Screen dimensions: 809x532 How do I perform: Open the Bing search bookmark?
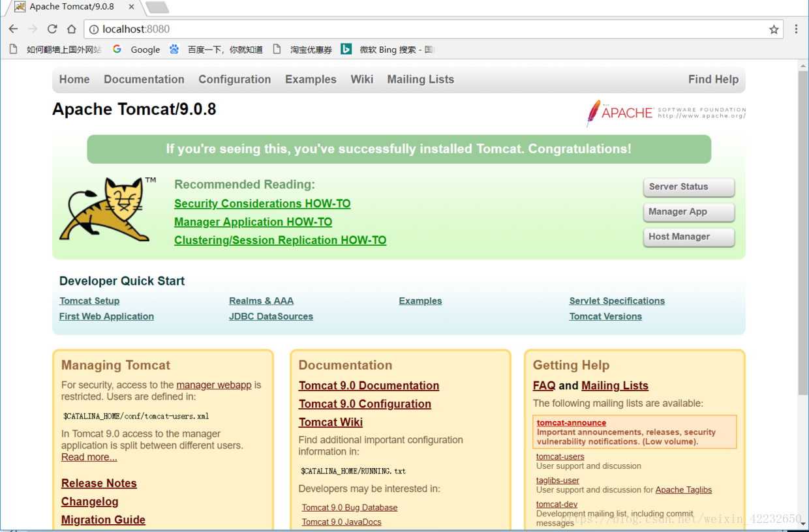(x=388, y=49)
